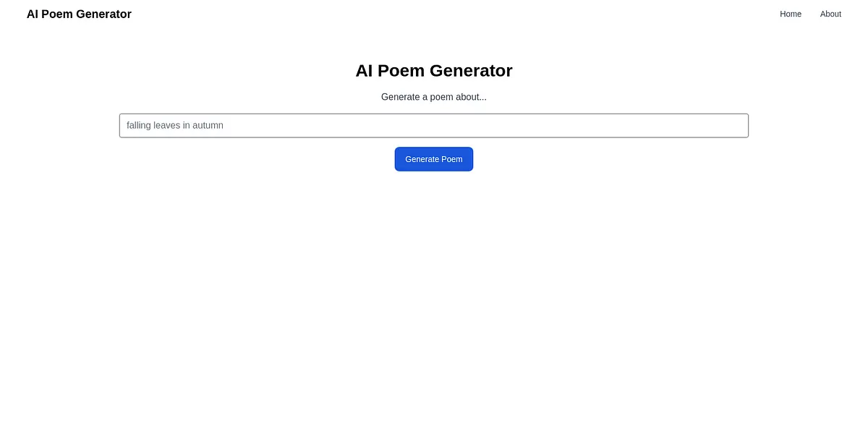Click the right end of the topic field
The width and height of the screenshot is (868, 434).
[x=734, y=125]
